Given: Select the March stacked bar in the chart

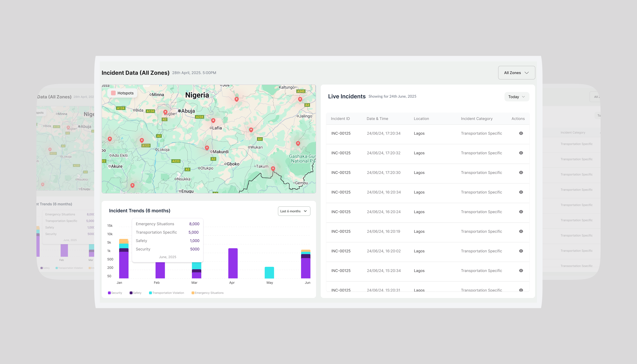Looking at the screenshot, I should pos(197,270).
